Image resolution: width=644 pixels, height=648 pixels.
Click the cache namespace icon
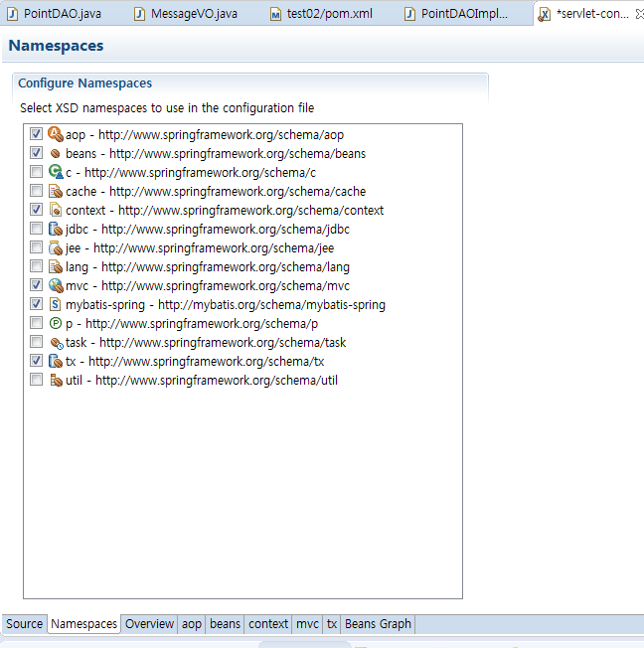pos(56,191)
